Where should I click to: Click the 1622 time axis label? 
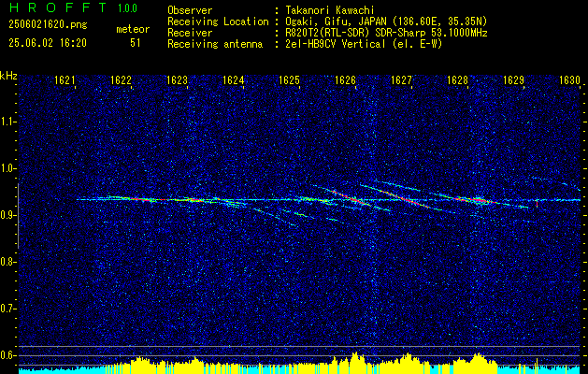121,79
